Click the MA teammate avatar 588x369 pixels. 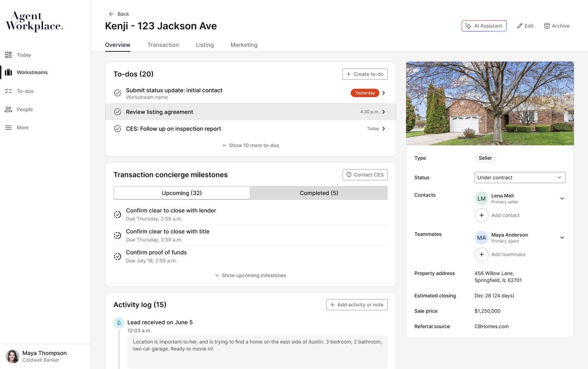coord(481,238)
